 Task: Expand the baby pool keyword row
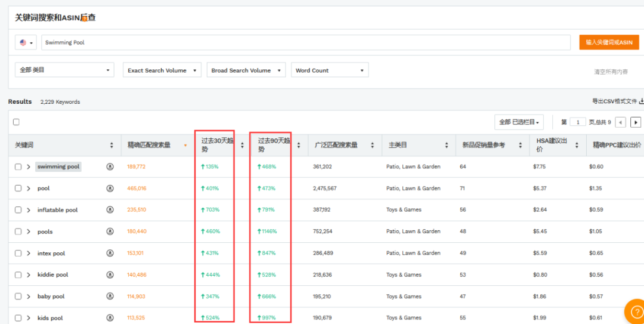tap(29, 297)
